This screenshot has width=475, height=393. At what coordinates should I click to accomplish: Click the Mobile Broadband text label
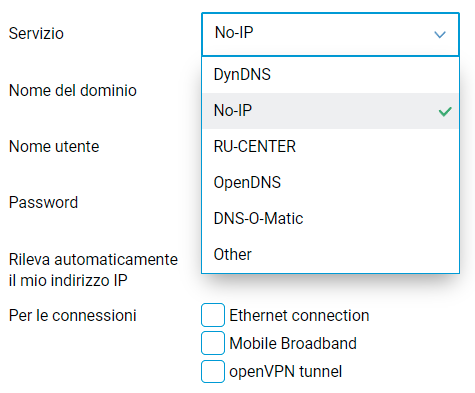293,343
